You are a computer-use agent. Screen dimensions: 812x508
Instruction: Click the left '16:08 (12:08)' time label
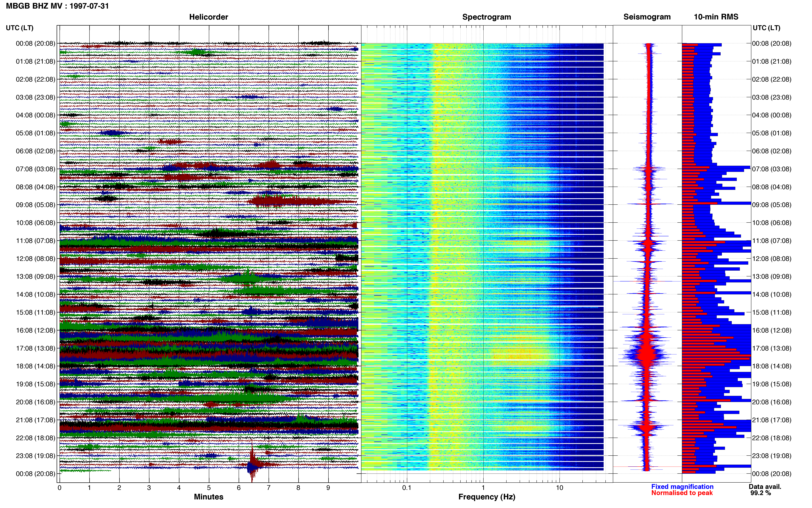point(36,330)
